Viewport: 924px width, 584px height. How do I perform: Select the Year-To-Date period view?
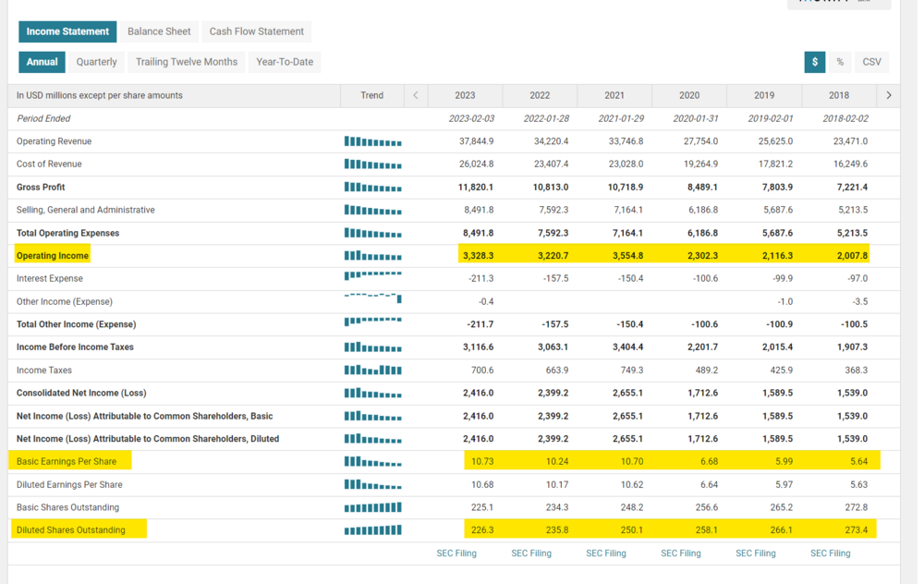tap(285, 62)
